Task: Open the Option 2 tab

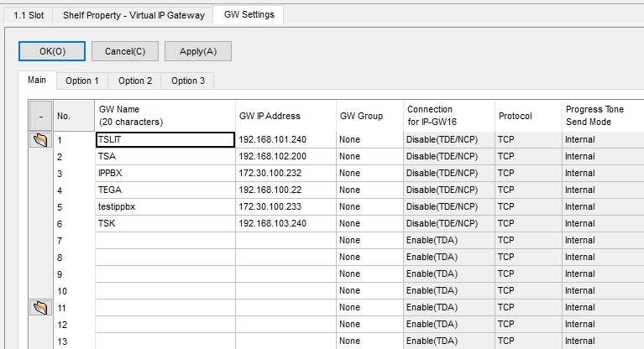Action: point(135,81)
